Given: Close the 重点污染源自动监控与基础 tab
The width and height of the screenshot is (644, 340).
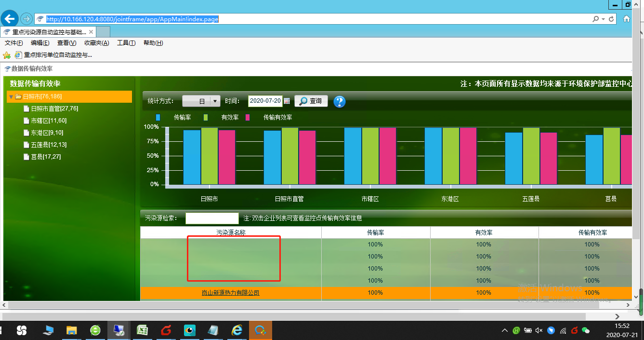Looking at the screenshot, I should pyautogui.click(x=91, y=32).
